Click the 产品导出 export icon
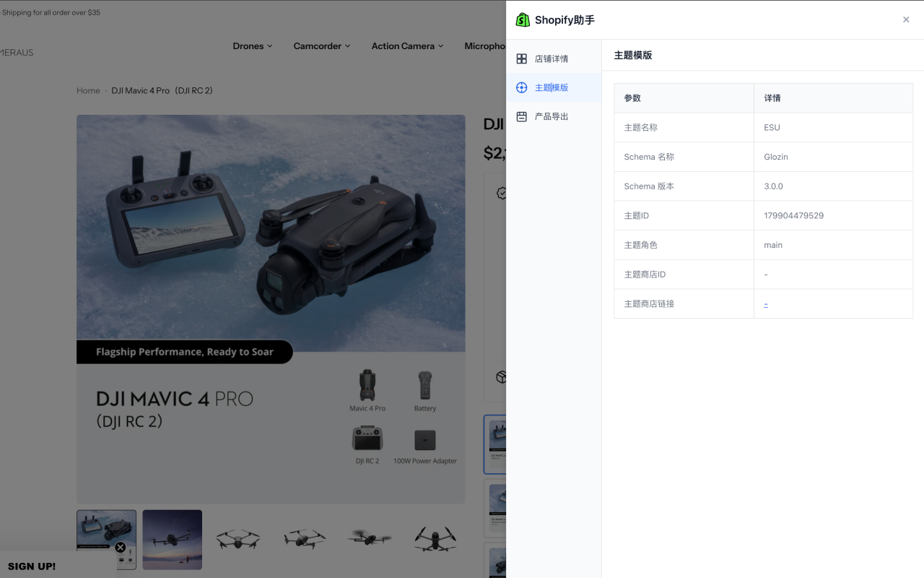This screenshot has height=578, width=924. [522, 116]
